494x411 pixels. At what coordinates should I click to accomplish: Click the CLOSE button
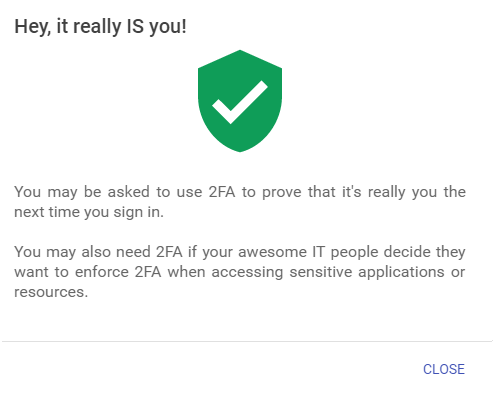444,369
